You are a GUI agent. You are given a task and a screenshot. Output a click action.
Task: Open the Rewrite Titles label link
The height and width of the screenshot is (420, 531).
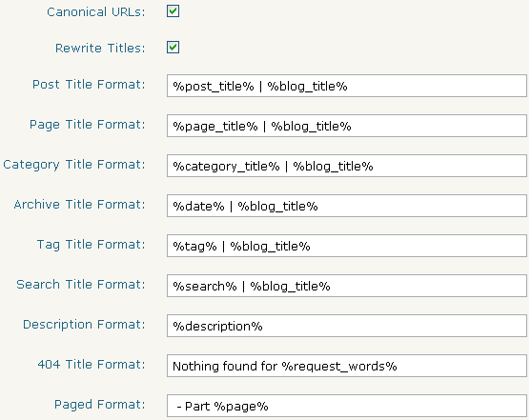[100, 48]
